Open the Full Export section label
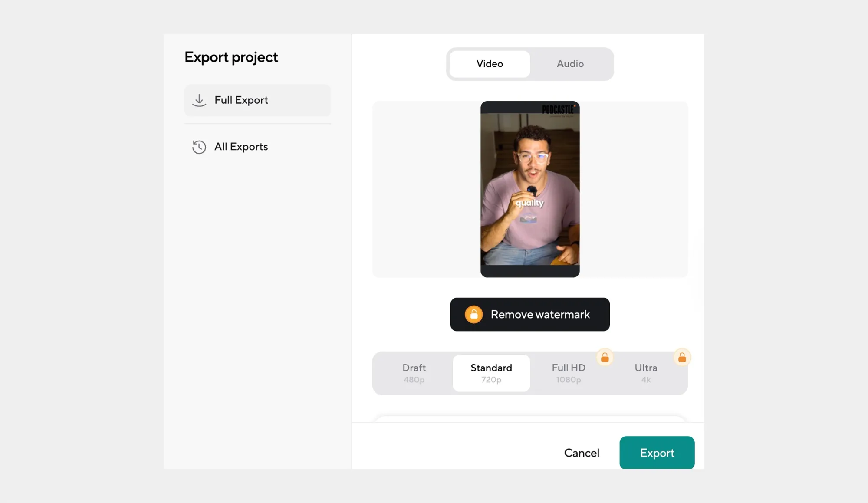 [241, 100]
